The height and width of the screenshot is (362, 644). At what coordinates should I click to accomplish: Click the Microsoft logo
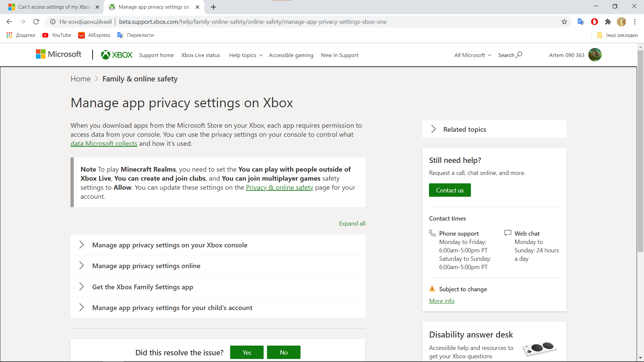coord(59,54)
